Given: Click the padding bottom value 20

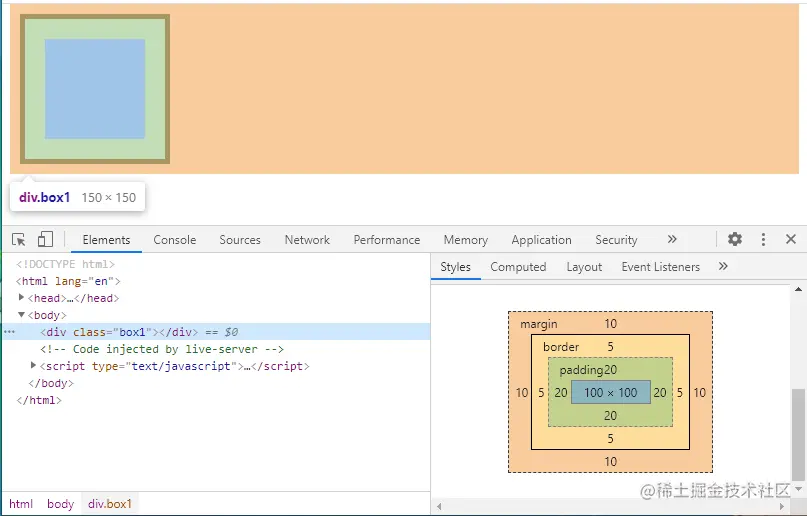Looking at the screenshot, I should pos(610,415).
